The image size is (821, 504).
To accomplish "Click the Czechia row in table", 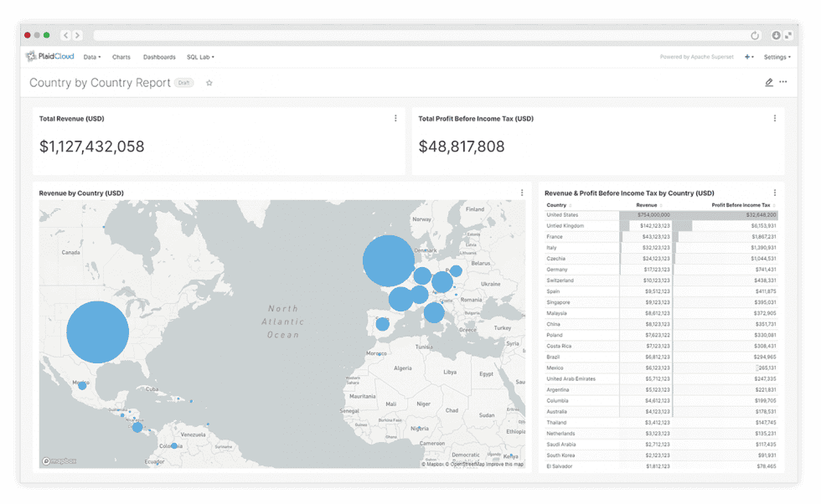I will [661, 259].
